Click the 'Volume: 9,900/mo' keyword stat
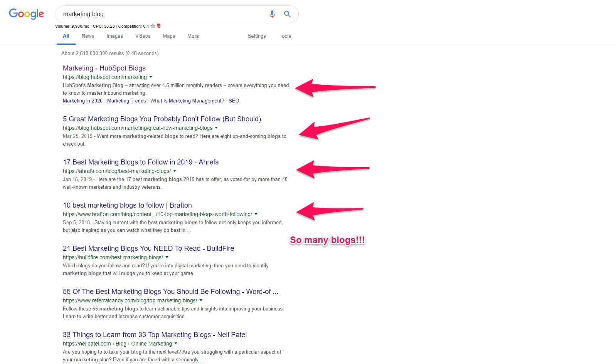 click(72, 27)
